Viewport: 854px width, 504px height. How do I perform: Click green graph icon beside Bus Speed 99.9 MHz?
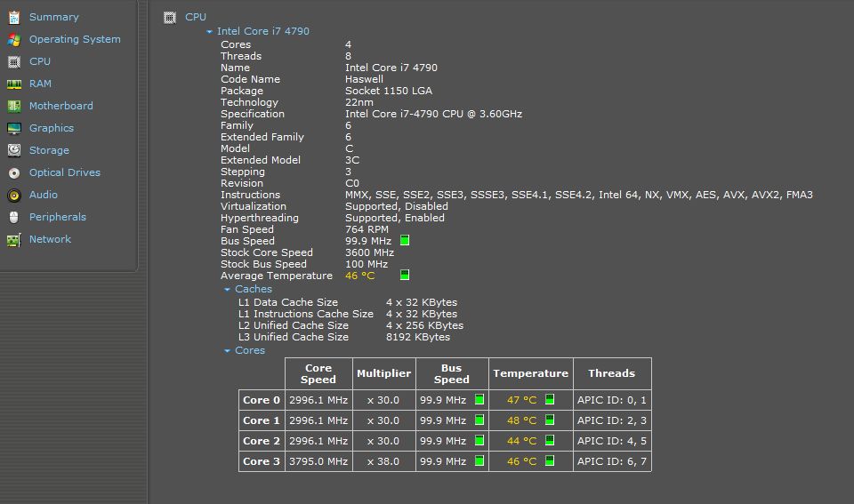(405, 241)
